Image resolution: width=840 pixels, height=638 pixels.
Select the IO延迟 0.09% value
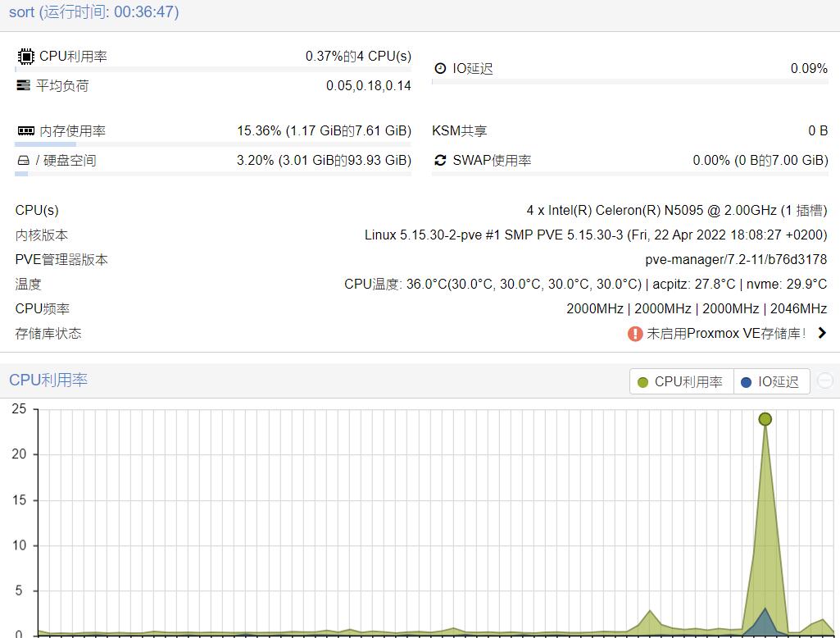coord(809,68)
